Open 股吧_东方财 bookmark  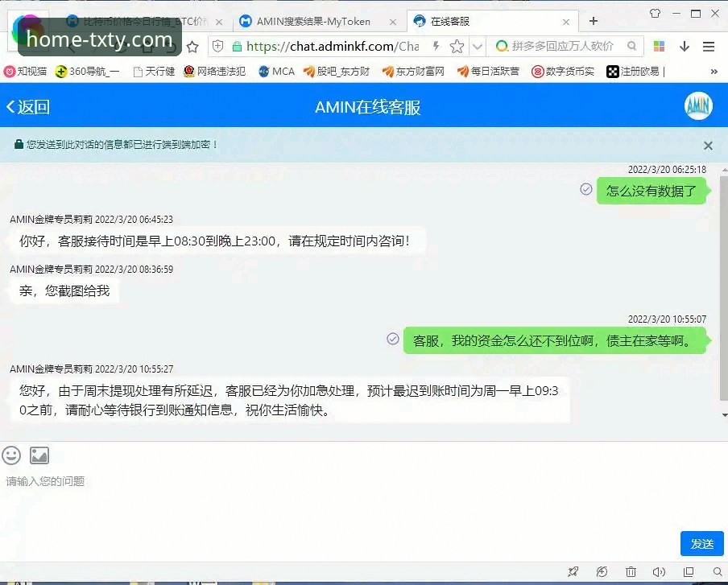tap(337, 72)
